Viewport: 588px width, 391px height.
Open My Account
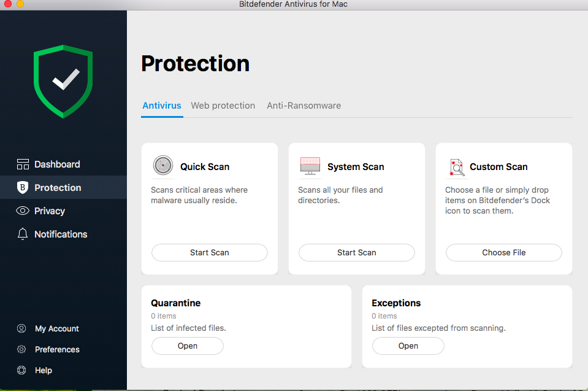(56, 328)
